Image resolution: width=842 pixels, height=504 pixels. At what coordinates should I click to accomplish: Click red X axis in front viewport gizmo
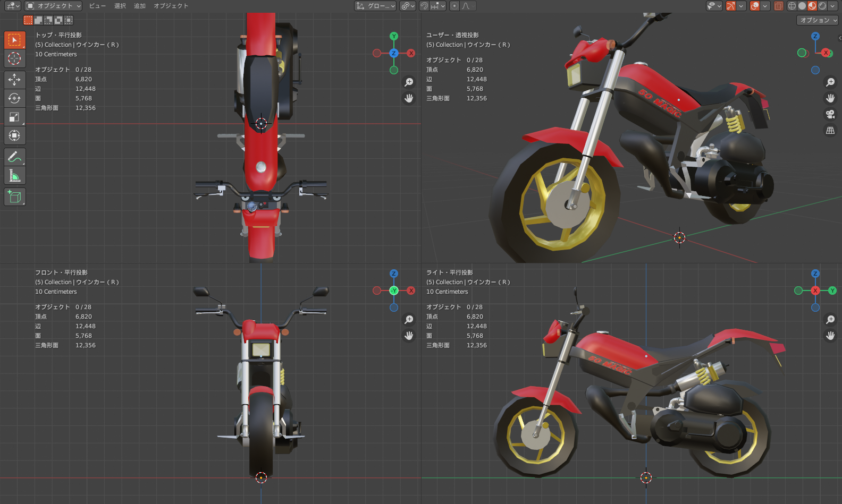click(411, 291)
